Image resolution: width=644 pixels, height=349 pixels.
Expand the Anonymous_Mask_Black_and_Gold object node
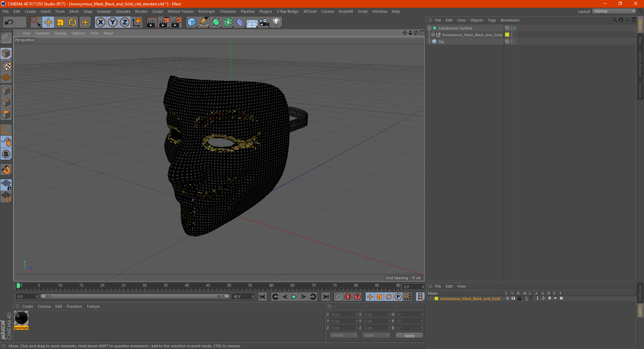(433, 35)
